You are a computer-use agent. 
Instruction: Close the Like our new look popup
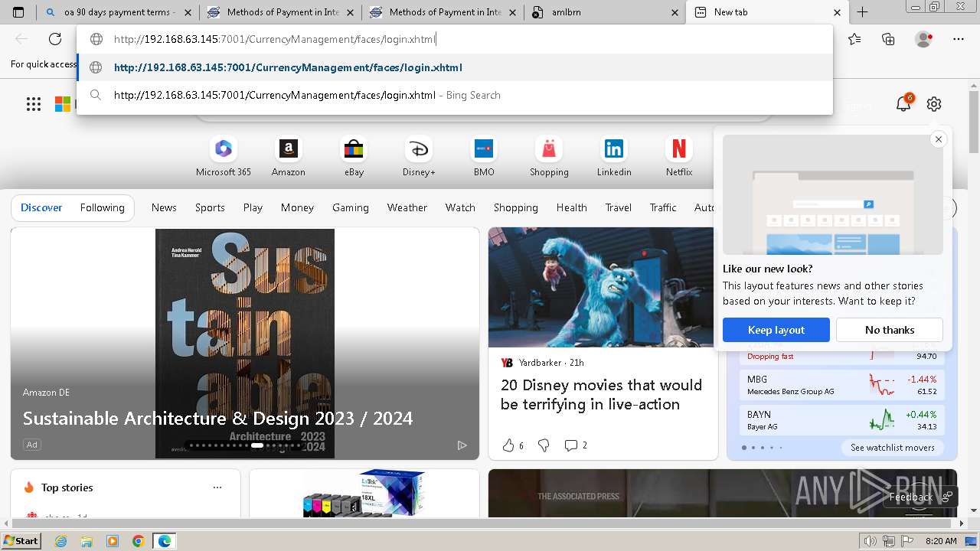(938, 139)
